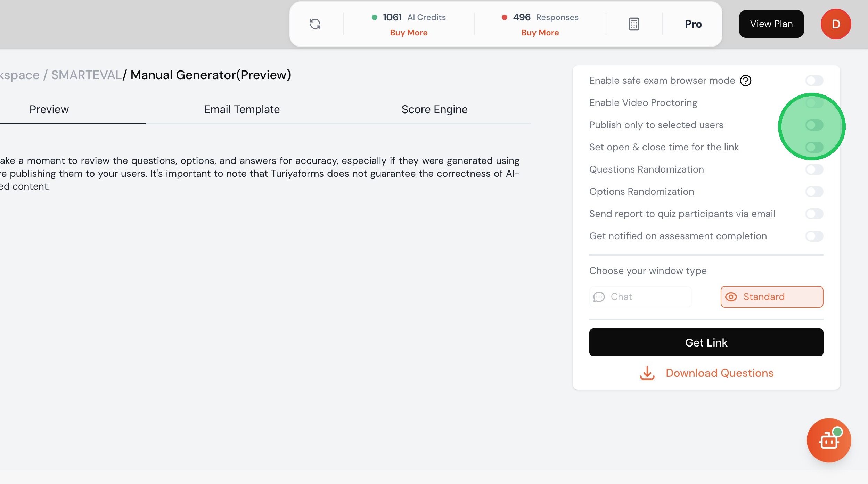Toggle Options Randomization switch
This screenshot has height=484, width=868.
[x=814, y=192]
